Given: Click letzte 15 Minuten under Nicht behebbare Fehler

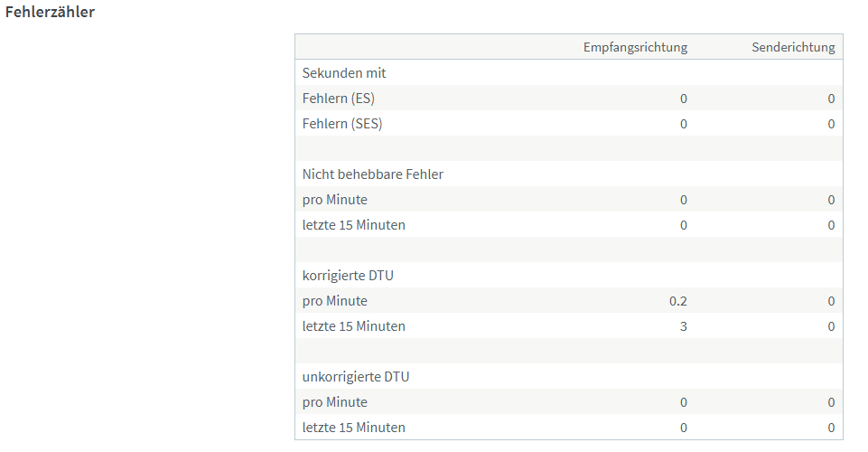Looking at the screenshot, I should tap(353, 225).
